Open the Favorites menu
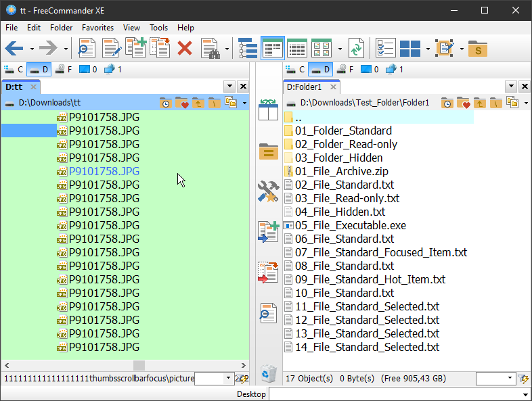532x401 pixels. point(97,28)
